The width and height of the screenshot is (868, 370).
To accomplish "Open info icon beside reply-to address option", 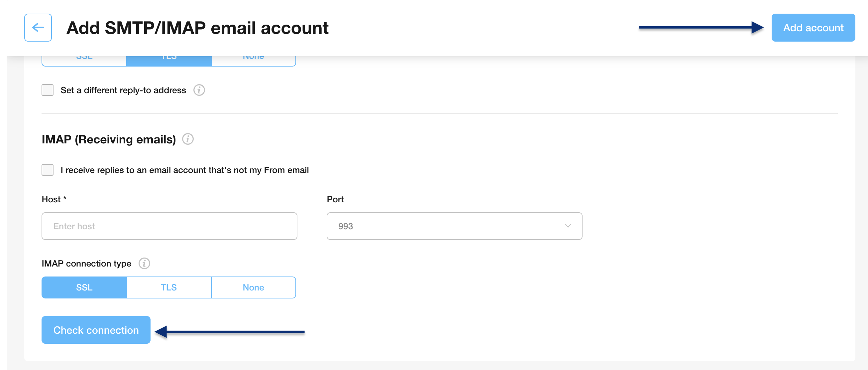I will (199, 90).
